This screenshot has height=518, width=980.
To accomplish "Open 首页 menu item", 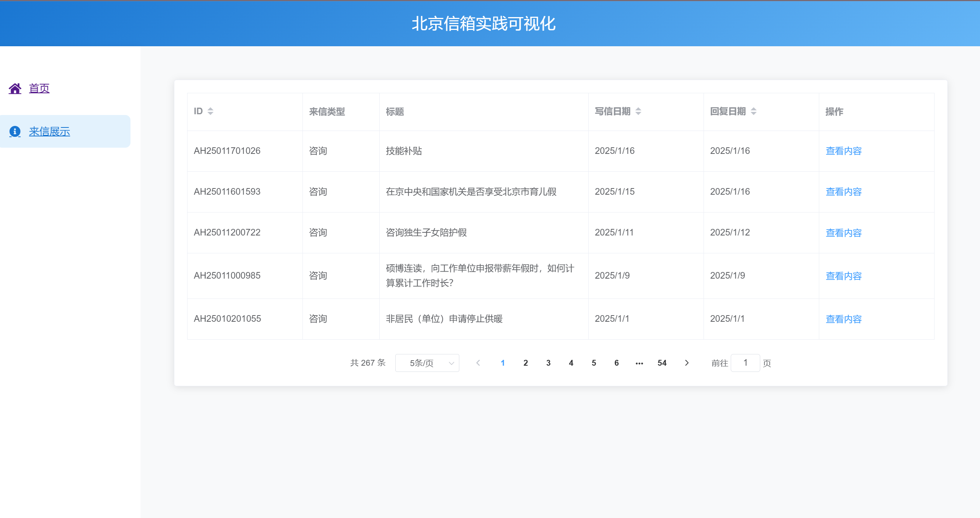I will (39, 88).
